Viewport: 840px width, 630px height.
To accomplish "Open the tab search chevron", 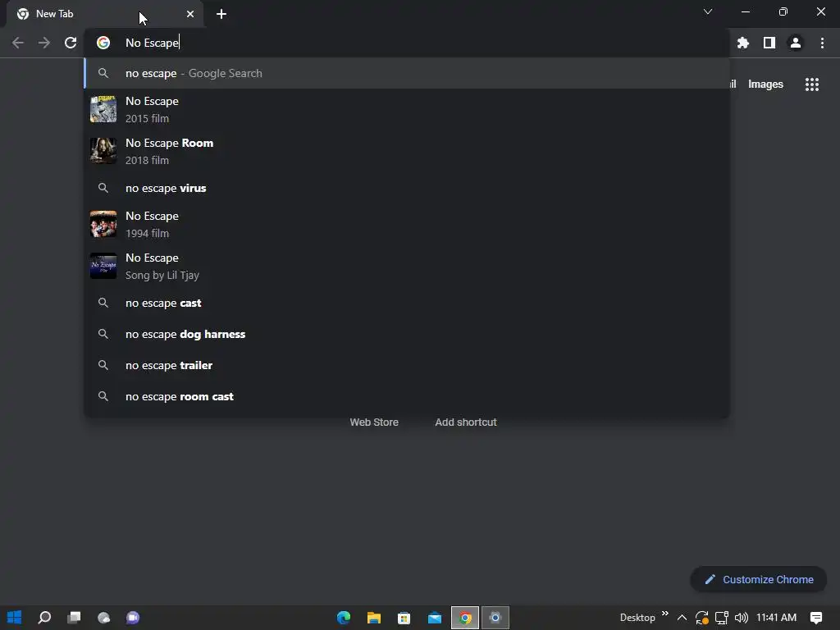I will pos(708,11).
